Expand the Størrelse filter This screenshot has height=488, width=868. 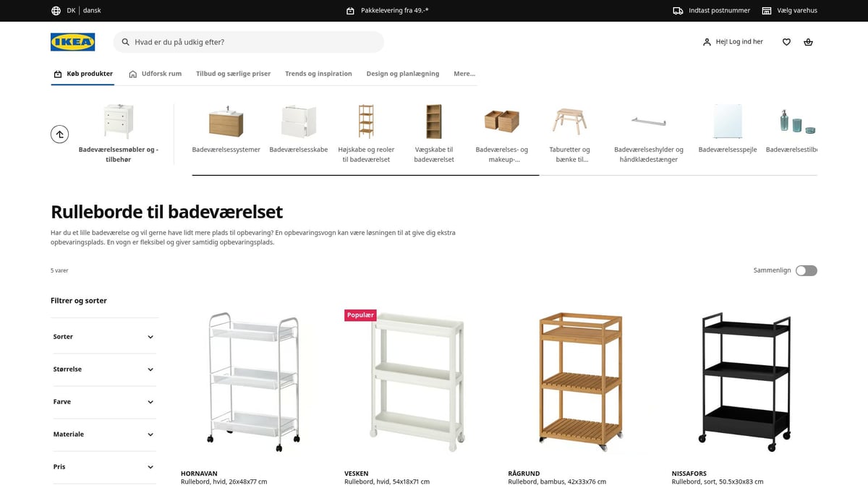tap(103, 369)
